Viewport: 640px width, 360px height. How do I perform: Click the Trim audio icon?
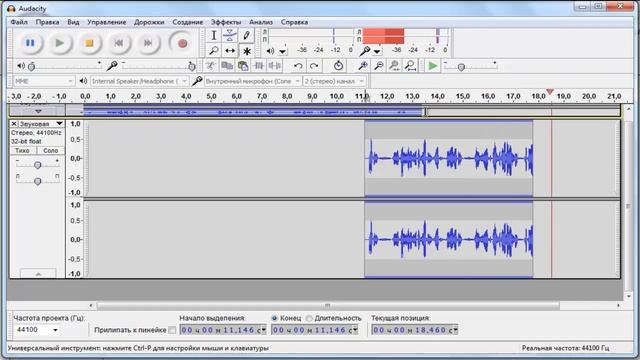click(259, 66)
